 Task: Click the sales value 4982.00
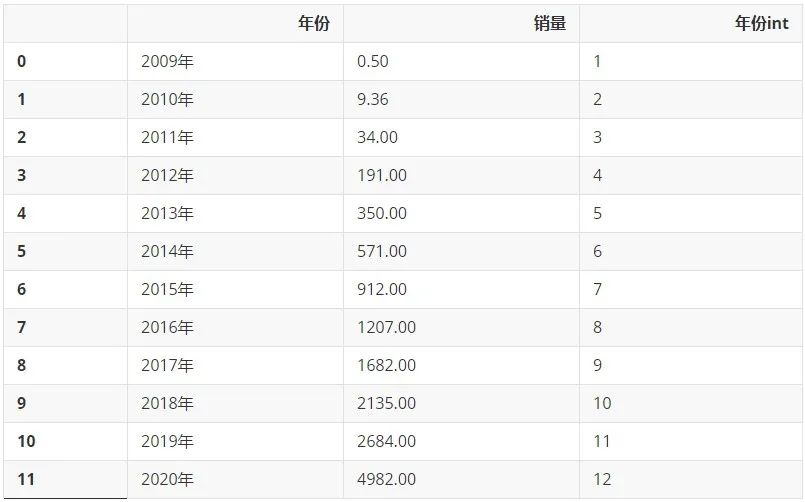point(386,480)
